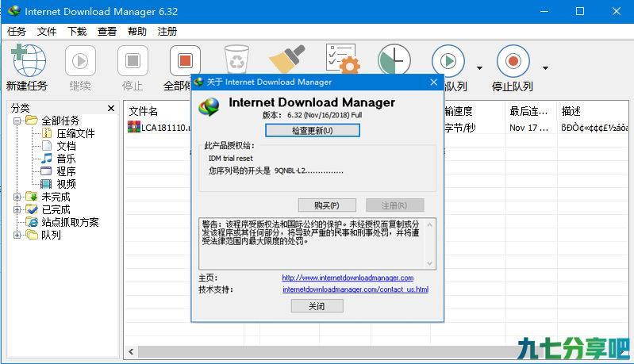Click the 站点抓取方案 browser icon
Screen dimensions: 634x364
point(32,222)
